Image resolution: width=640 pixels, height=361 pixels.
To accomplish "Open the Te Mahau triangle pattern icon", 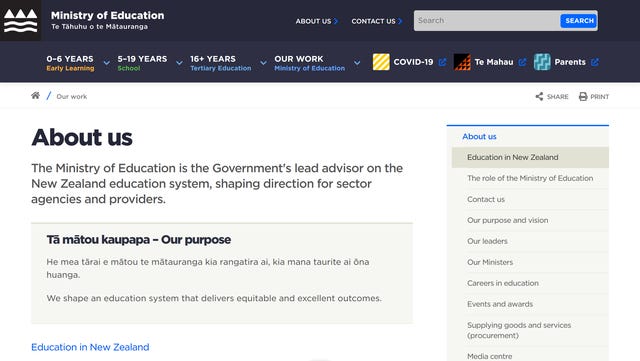I will tap(462, 62).
